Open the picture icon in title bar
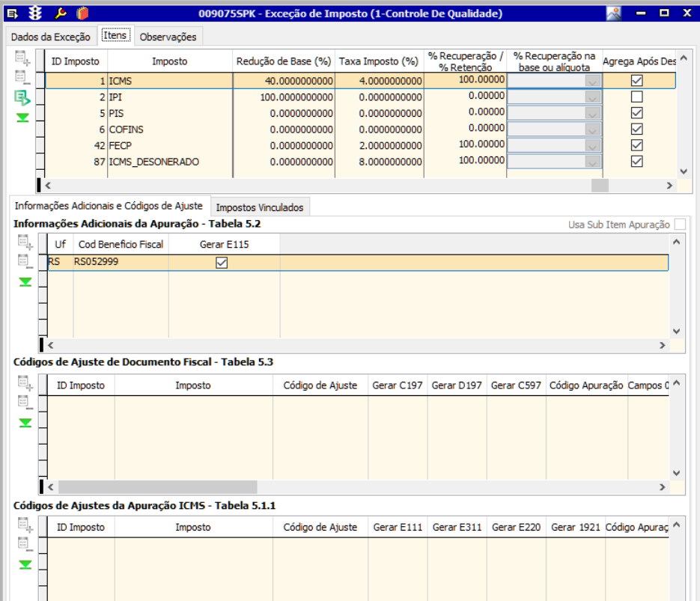The width and height of the screenshot is (700, 601). [614, 13]
